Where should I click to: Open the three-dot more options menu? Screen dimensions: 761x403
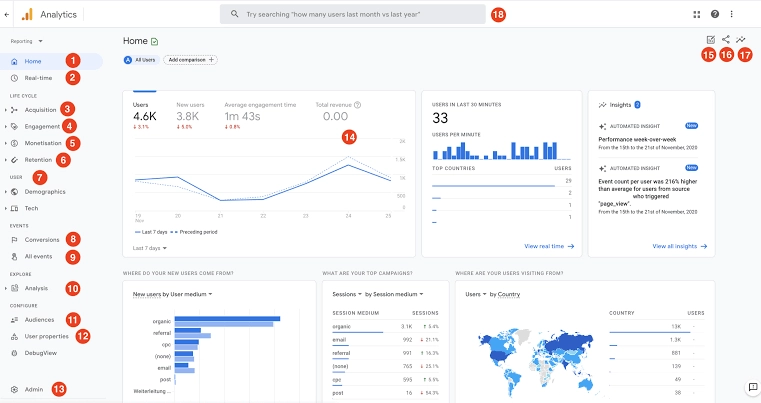[x=731, y=14]
